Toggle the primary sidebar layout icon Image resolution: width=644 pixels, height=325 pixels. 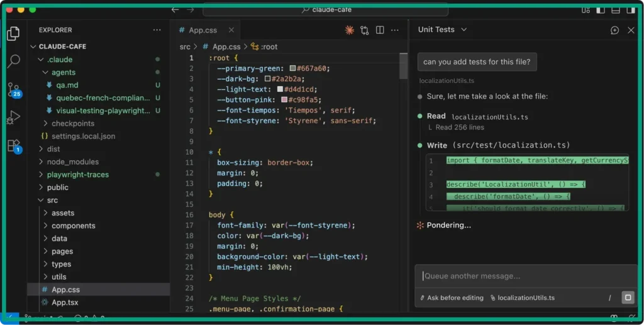[601, 10]
